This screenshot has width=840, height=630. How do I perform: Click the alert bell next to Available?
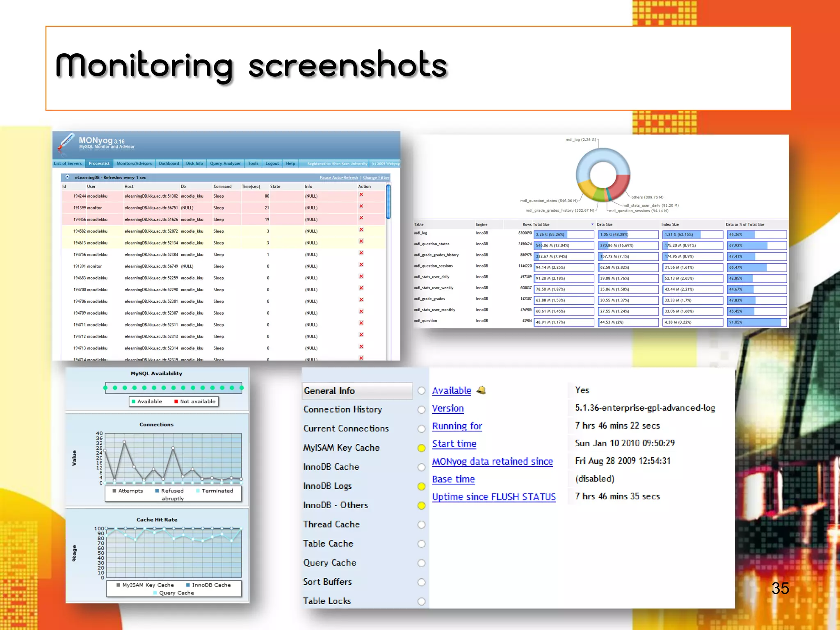(481, 390)
